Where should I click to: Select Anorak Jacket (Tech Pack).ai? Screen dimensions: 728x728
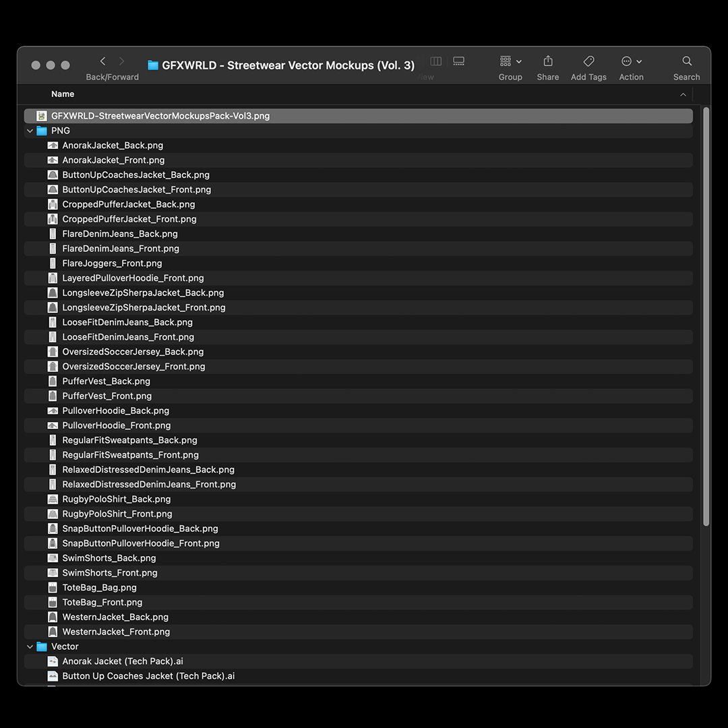pos(123,661)
